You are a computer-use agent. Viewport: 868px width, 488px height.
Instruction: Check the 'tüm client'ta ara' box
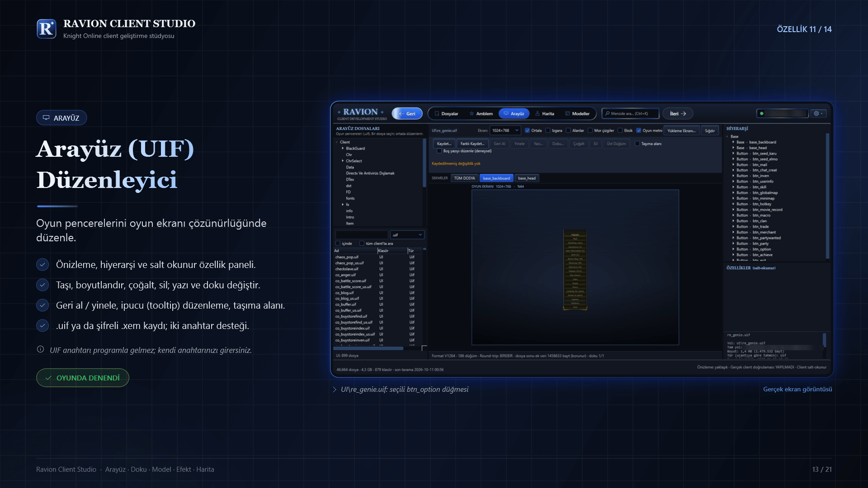tap(362, 244)
